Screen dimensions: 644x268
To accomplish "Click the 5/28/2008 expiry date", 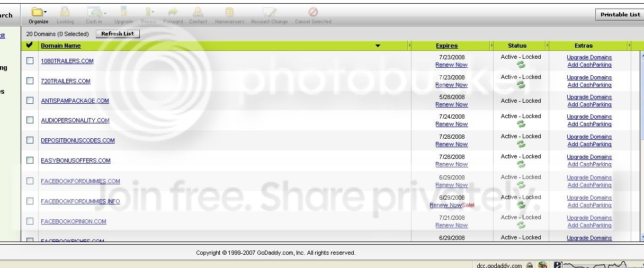I will (x=452, y=97).
